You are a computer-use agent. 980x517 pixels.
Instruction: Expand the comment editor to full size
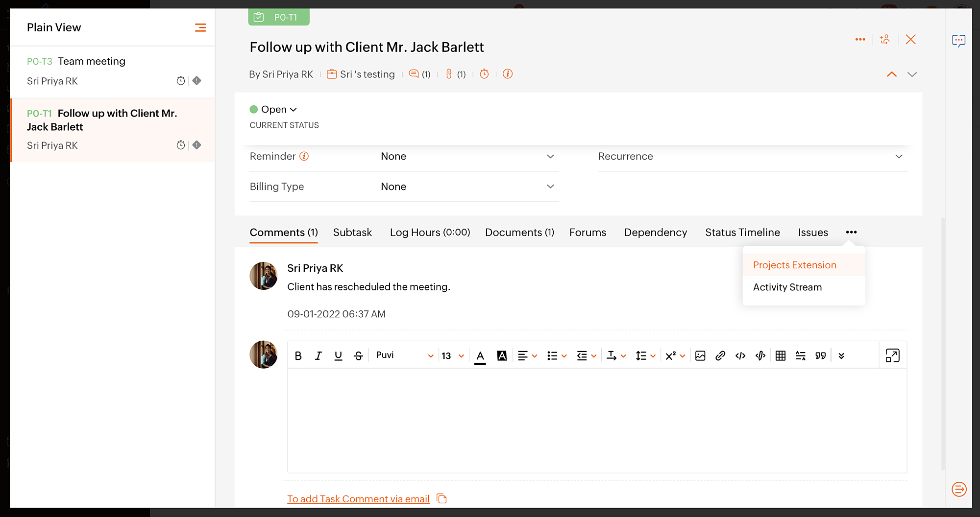892,355
